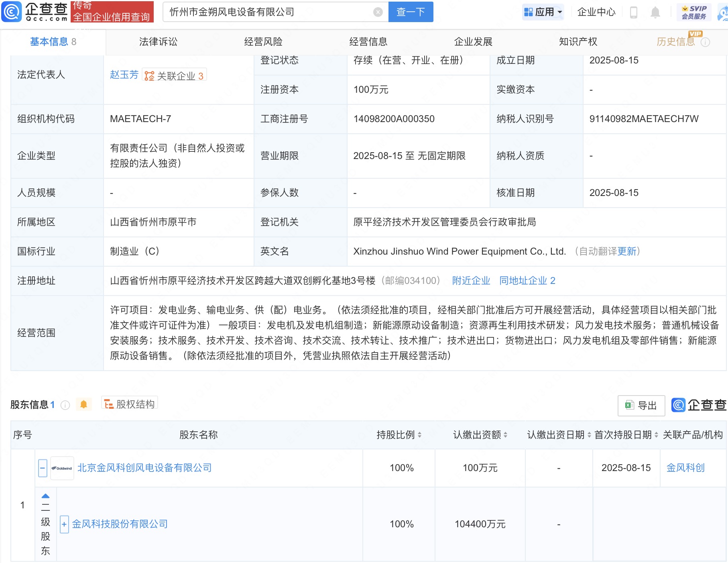Expand the 金风科技股份有限公司 row
The image size is (728, 563).
pos(64,524)
